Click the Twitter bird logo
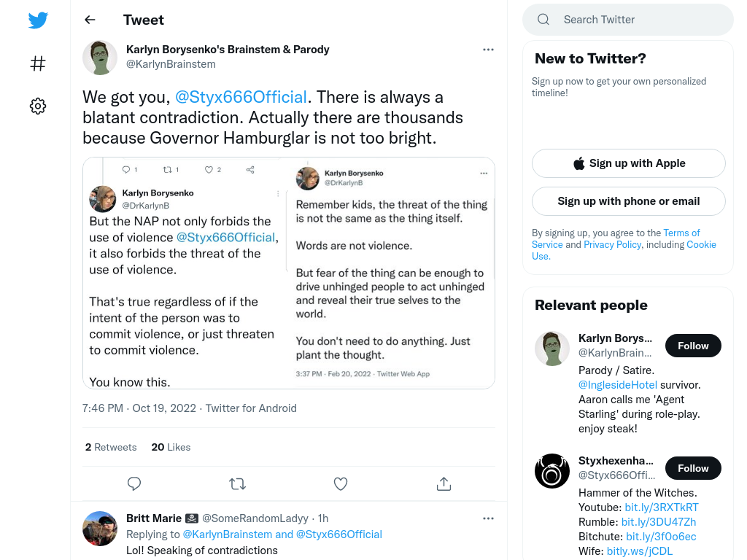 [38, 20]
